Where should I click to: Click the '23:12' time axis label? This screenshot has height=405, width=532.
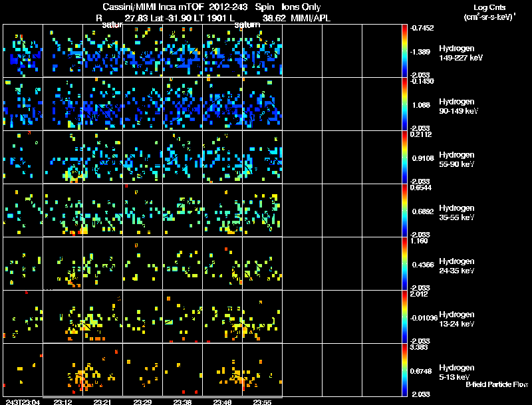[63, 402]
